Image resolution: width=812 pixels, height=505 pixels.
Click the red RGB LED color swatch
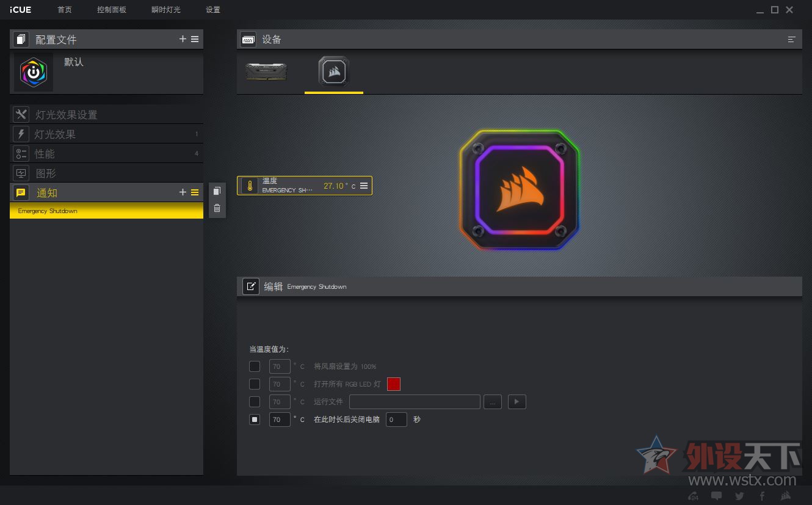click(394, 384)
